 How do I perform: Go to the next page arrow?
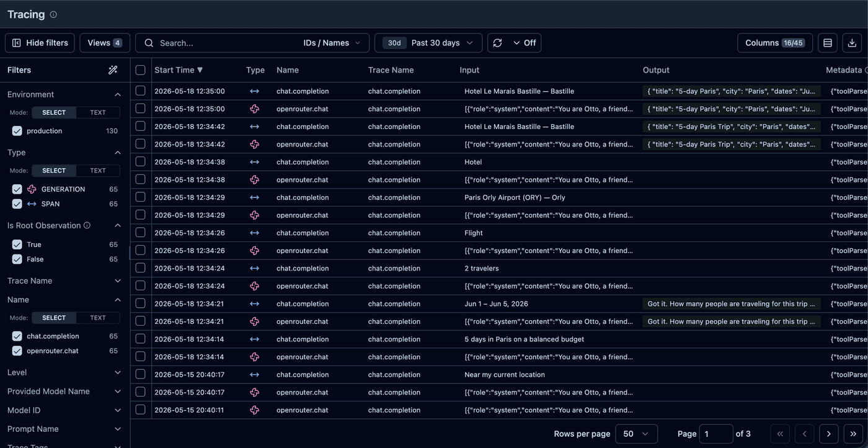(x=829, y=434)
